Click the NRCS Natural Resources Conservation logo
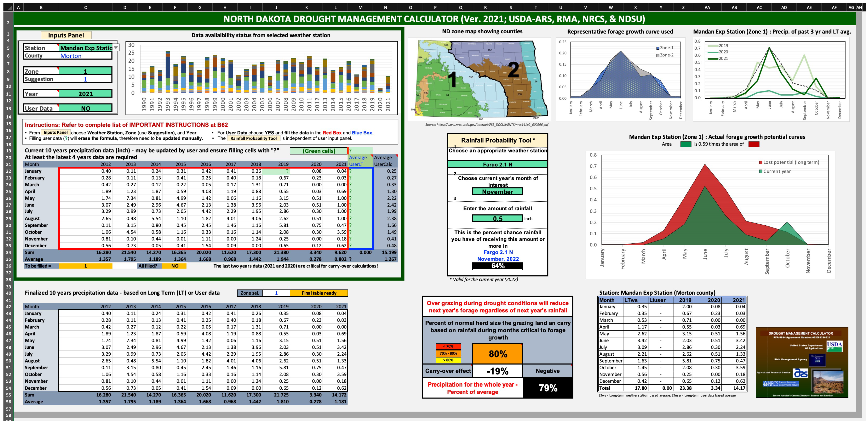868x425 pixels. (781, 384)
